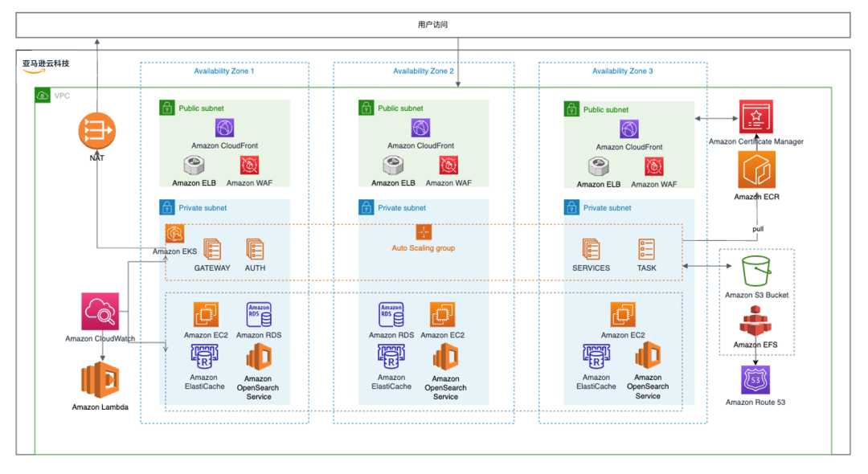The height and width of the screenshot is (474, 868).
Task: Click the Amazon Lambda icon
Action: tap(100, 381)
